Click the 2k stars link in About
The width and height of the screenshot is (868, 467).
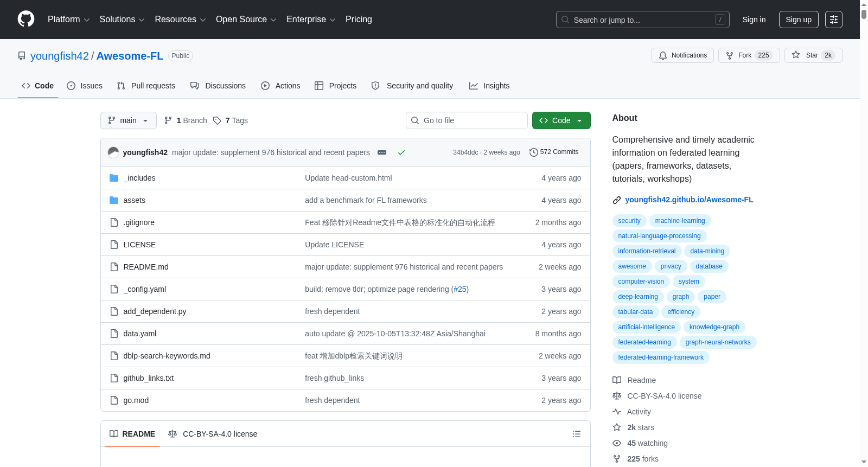[641, 427]
